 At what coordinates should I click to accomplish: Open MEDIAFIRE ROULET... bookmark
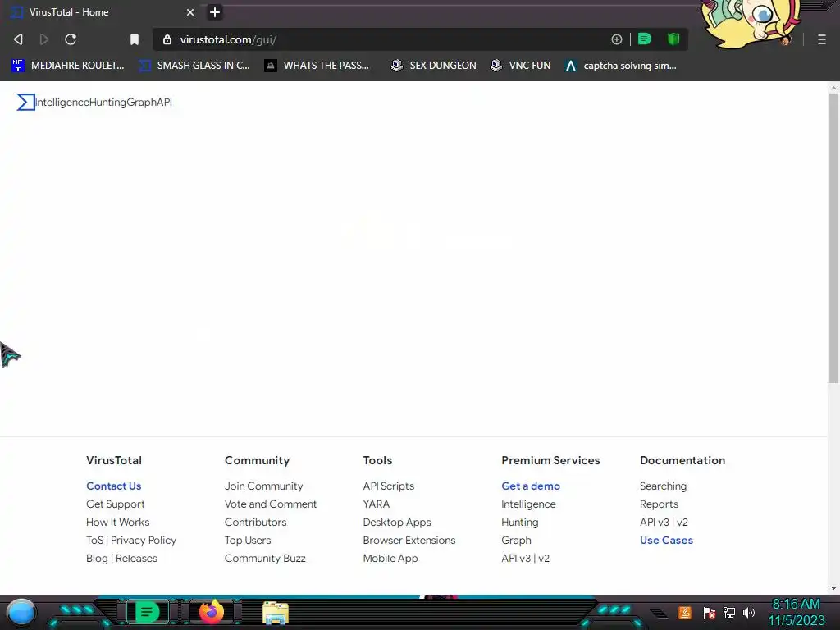[68, 66]
